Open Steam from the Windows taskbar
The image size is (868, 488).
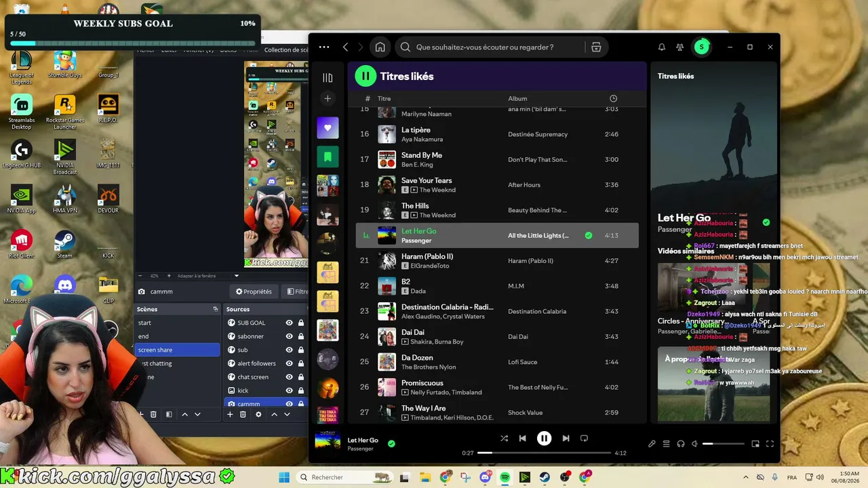545,477
